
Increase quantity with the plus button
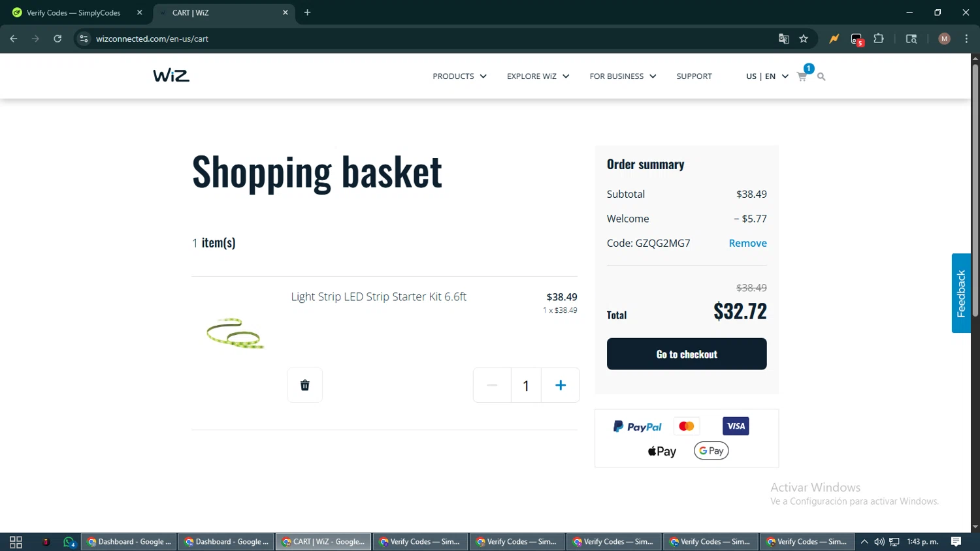pos(561,385)
